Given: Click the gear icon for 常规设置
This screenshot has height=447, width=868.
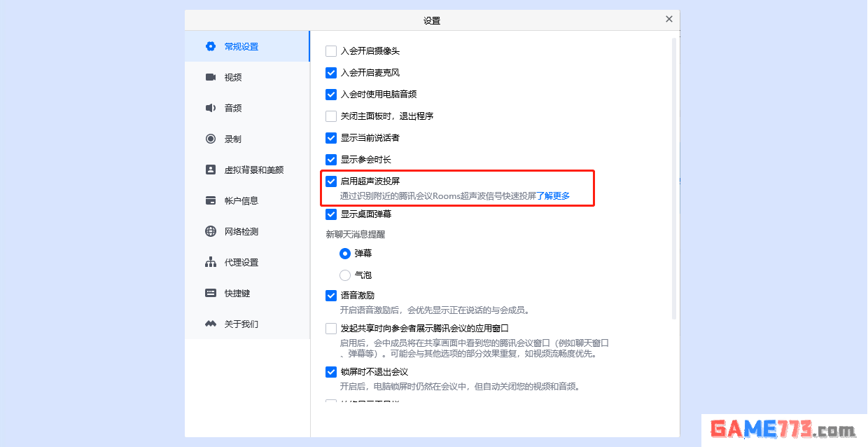Looking at the screenshot, I should coord(210,46).
